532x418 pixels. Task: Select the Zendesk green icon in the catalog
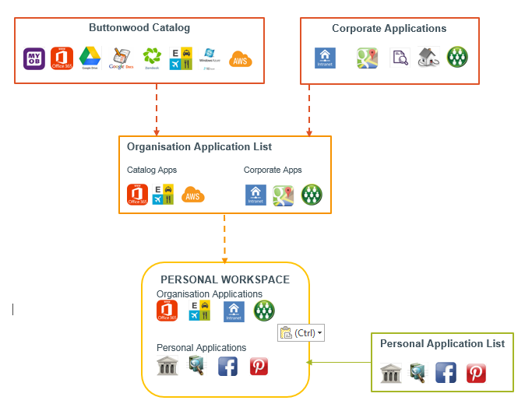coord(152,58)
